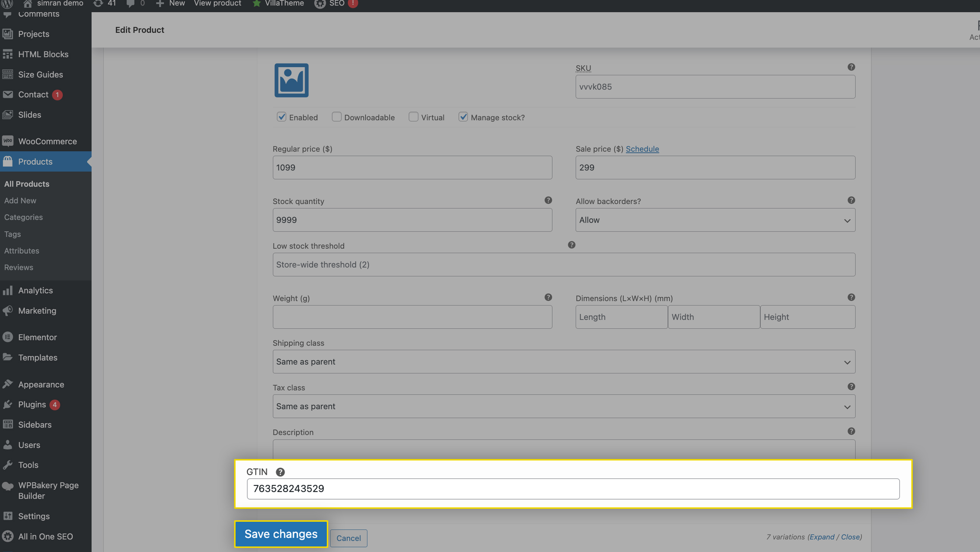Click the Width dimension field

click(714, 317)
